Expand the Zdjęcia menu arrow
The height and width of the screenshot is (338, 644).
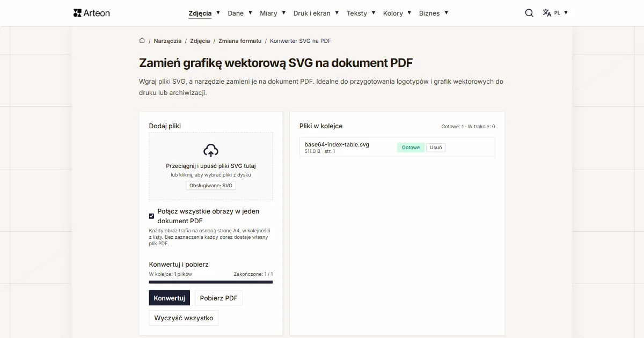point(218,12)
